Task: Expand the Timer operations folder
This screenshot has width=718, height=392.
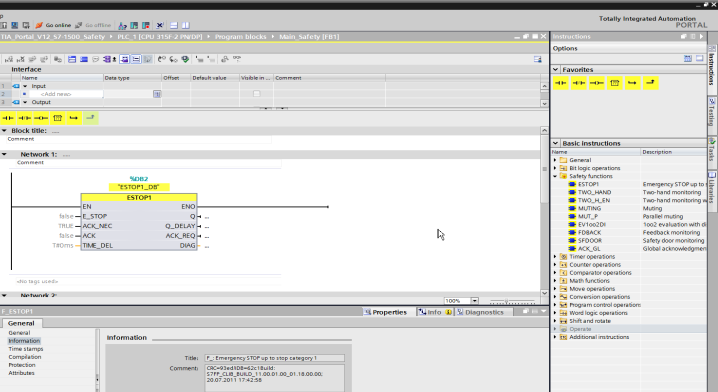Action: click(555, 257)
